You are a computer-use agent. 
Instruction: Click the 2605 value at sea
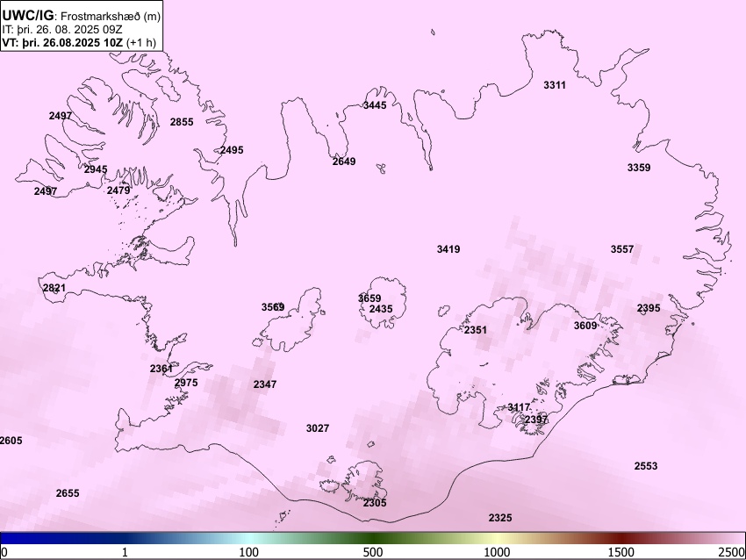pos(11,441)
